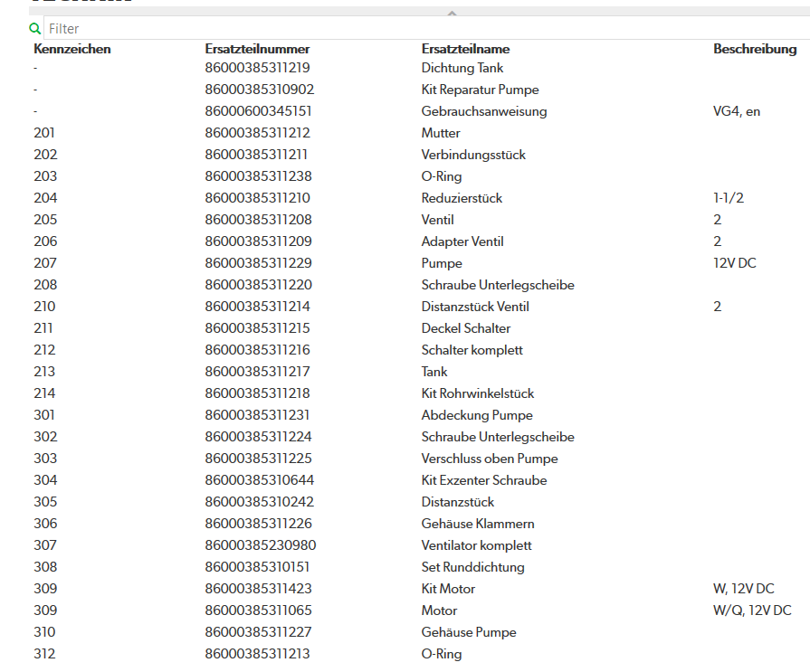Sort by the Ersatzteilname column header

point(465,49)
